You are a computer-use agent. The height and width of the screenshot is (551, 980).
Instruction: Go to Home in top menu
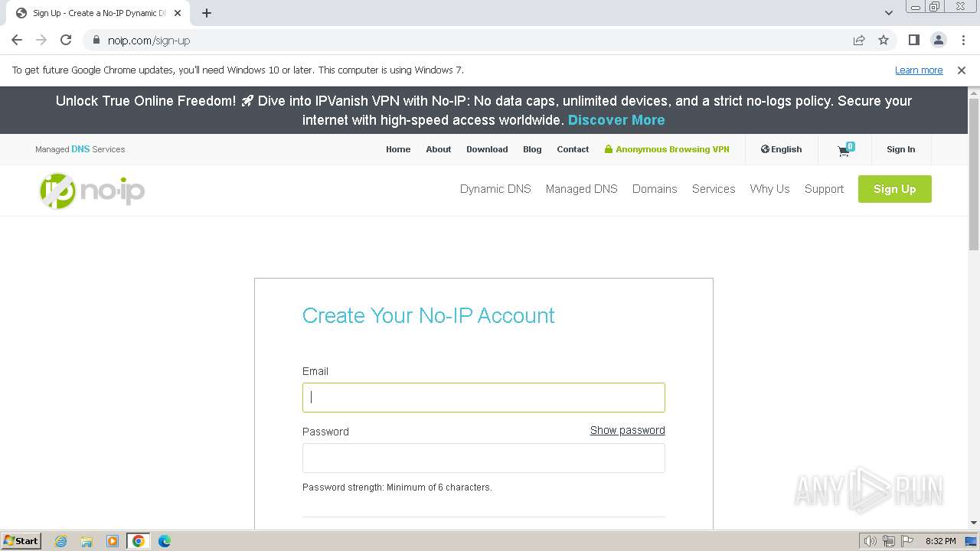pyautogui.click(x=398, y=149)
